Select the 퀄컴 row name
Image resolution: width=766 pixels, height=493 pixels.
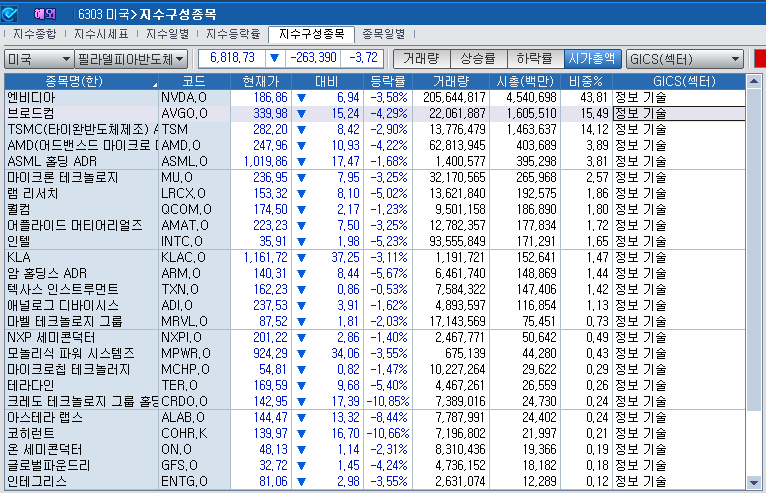point(19,210)
